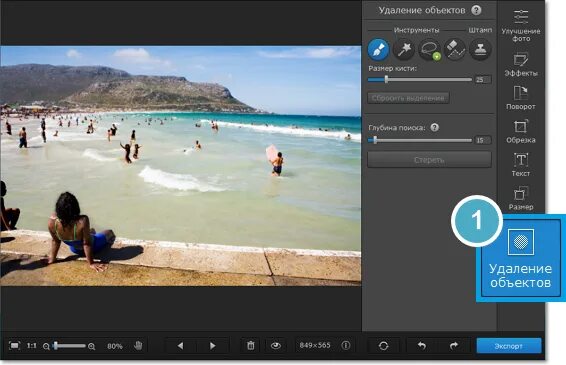Select the selection eraser tool
The height and width of the screenshot is (365, 566).
point(454,49)
